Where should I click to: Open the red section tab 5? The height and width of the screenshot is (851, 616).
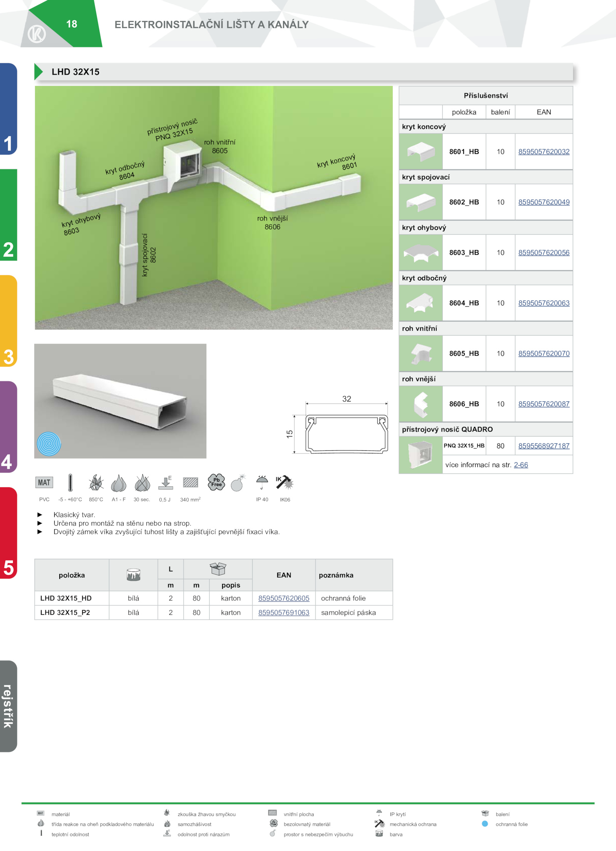pyautogui.click(x=8, y=533)
